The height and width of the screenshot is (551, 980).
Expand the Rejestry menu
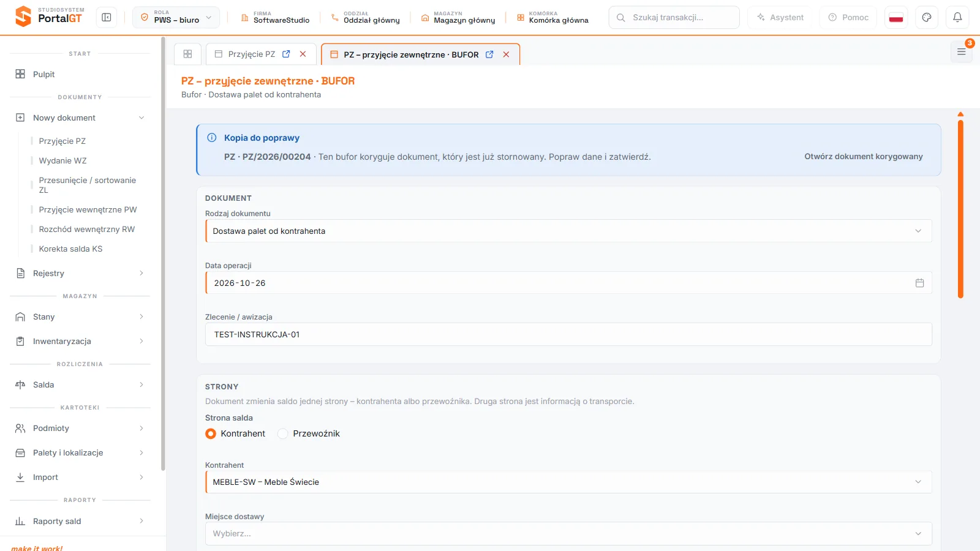(80, 273)
